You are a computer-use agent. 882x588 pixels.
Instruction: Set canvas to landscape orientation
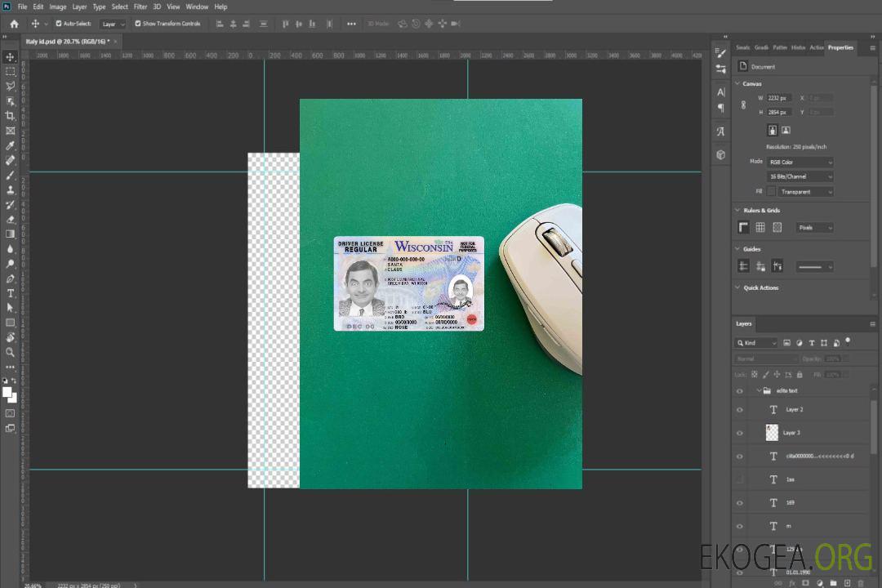click(786, 130)
